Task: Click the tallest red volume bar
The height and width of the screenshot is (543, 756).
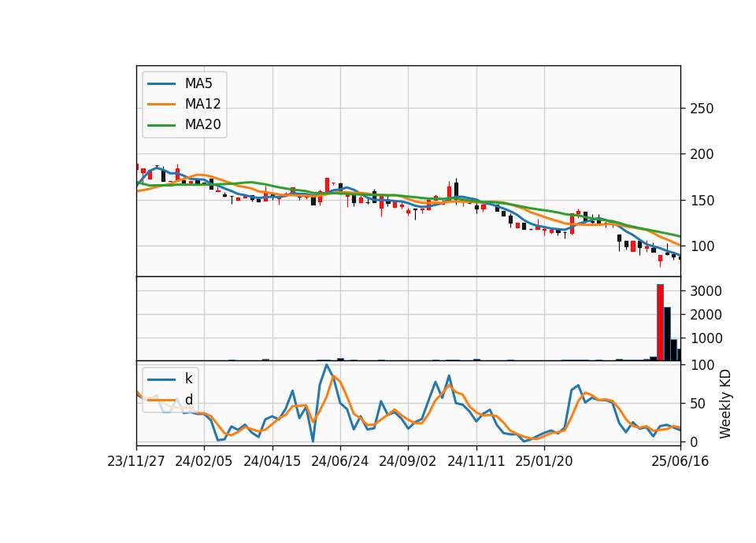Action: (660, 323)
